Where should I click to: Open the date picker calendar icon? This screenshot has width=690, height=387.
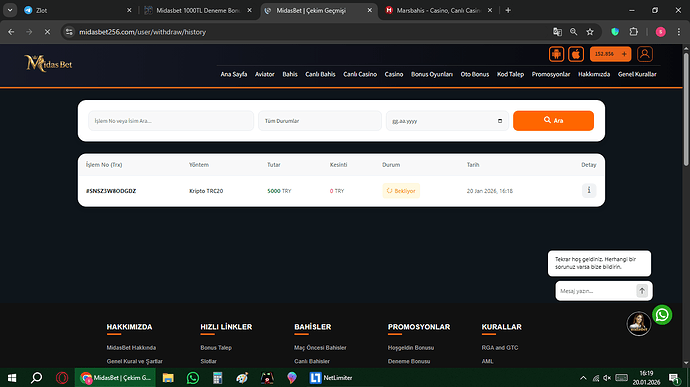tap(500, 121)
